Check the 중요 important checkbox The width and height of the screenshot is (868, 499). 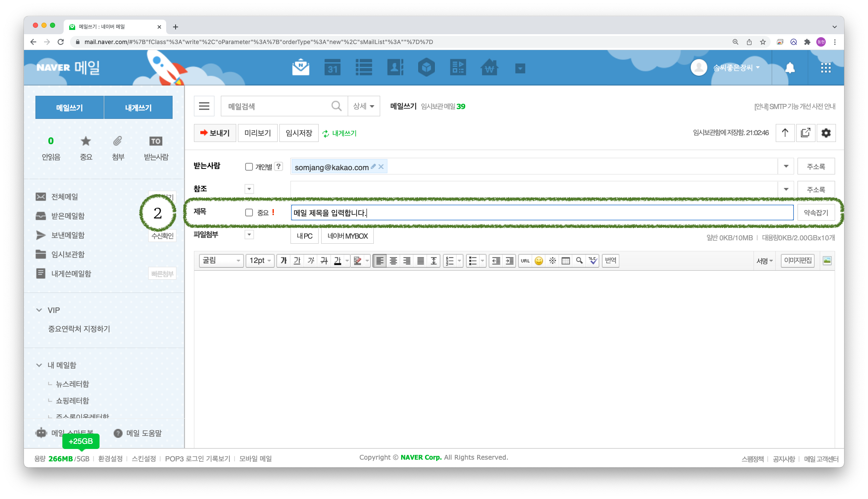[x=249, y=213]
